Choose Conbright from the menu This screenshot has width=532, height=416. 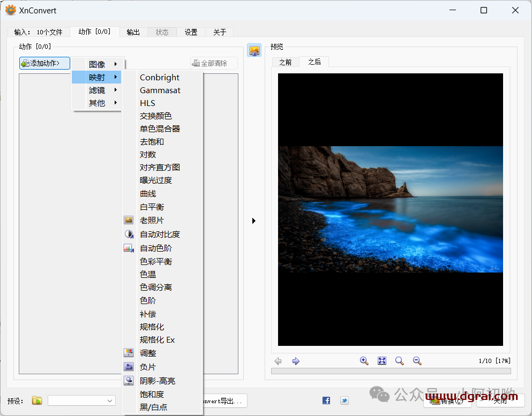tap(162, 77)
